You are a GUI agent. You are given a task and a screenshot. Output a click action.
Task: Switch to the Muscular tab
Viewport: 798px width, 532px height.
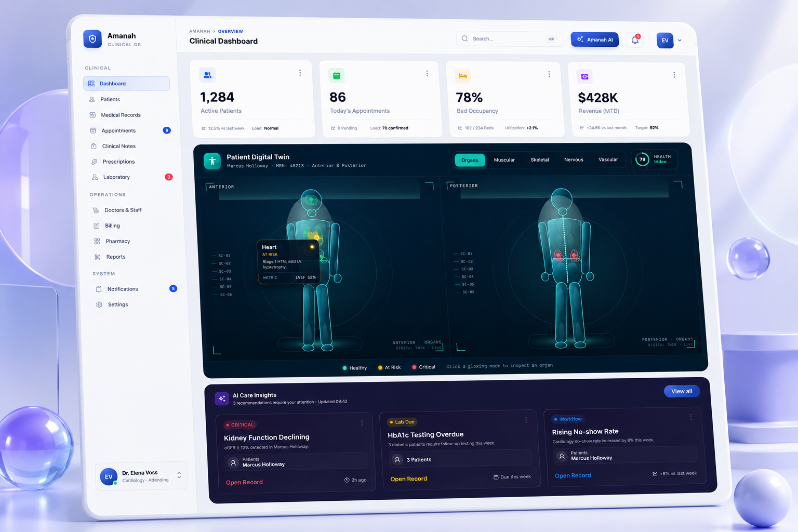[x=504, y=160]
